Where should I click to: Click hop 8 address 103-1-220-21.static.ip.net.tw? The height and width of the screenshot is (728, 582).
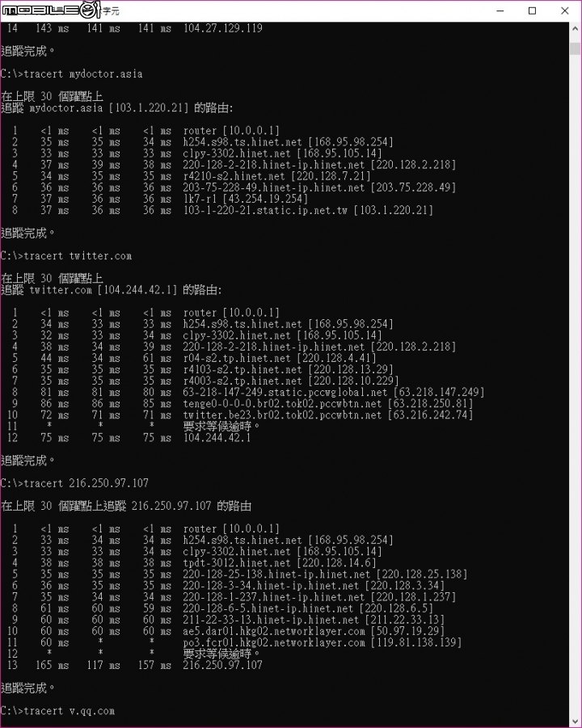tap(265, 210)
